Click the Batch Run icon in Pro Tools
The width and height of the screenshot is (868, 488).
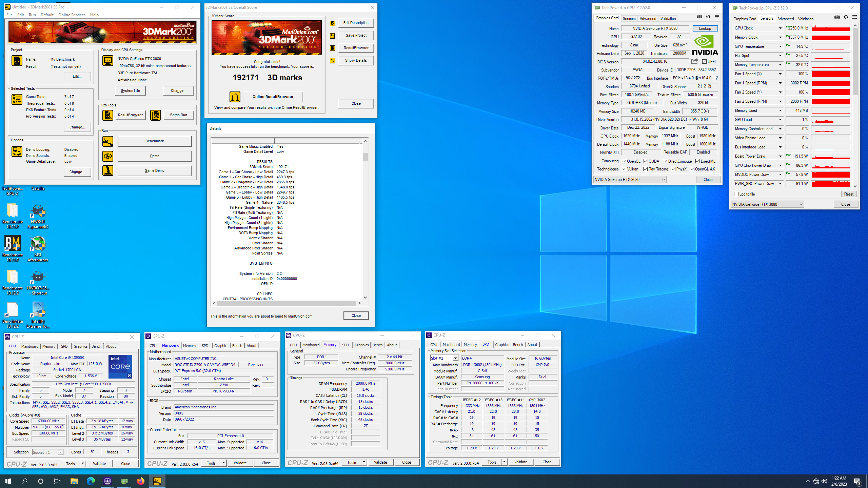(x=156, y=115)
